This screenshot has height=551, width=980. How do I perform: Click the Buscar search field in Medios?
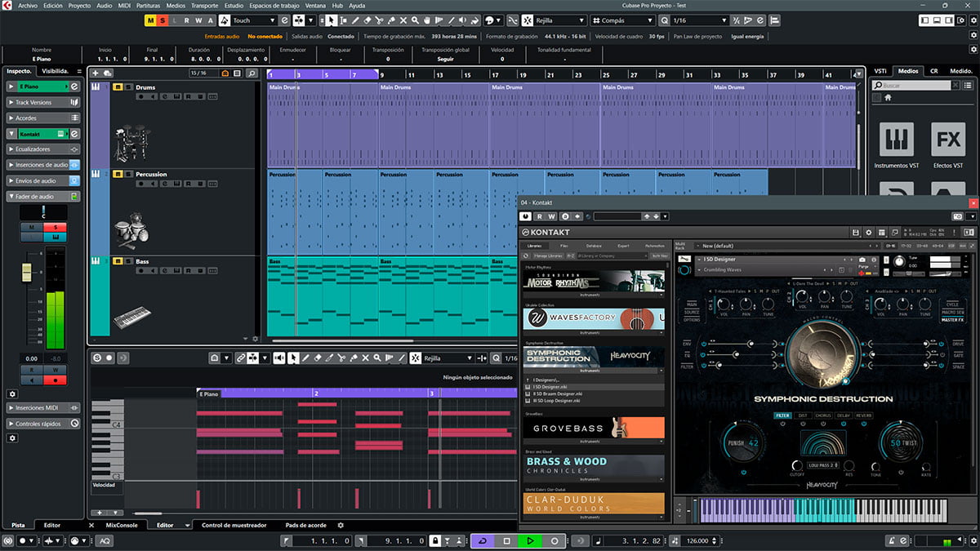click(911, 86)
